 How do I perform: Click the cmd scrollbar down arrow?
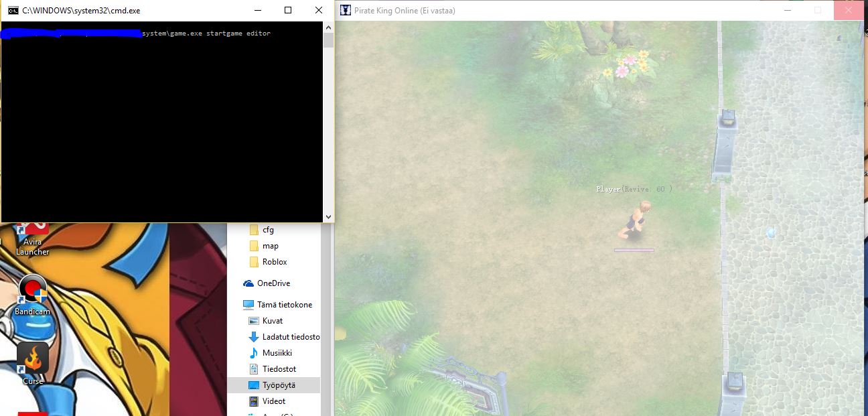328,216
